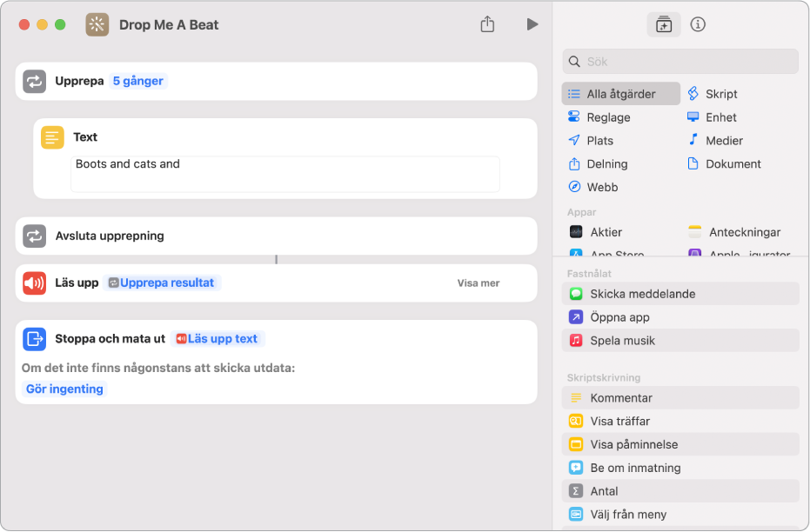Click the Läs upp action label

point(77,283)
